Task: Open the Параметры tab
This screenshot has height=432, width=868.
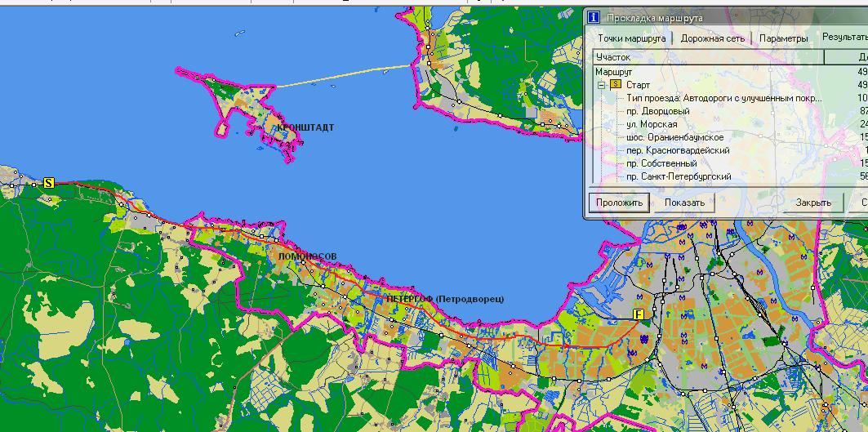Action: (783, 38)
